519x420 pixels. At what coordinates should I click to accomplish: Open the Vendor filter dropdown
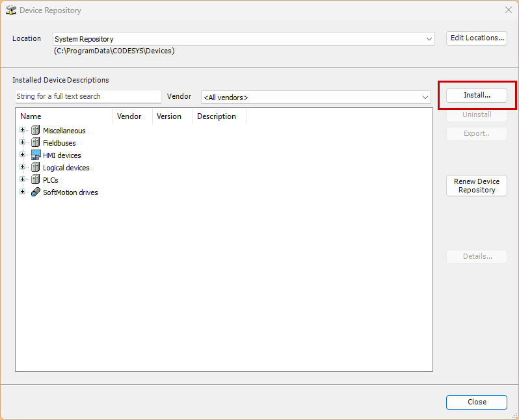(x=425, y=98)
